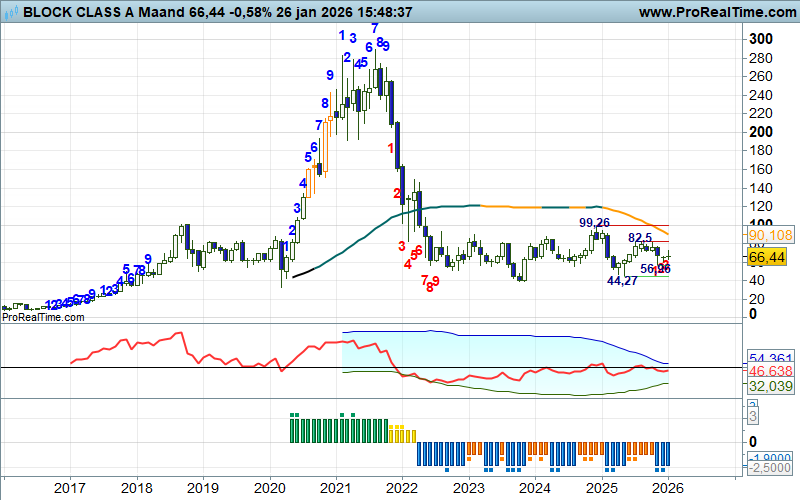Image resolution: width=800 pixels, height=500 pixels.
Task: Click the 2019 year label on time axis
Action: 202,488
